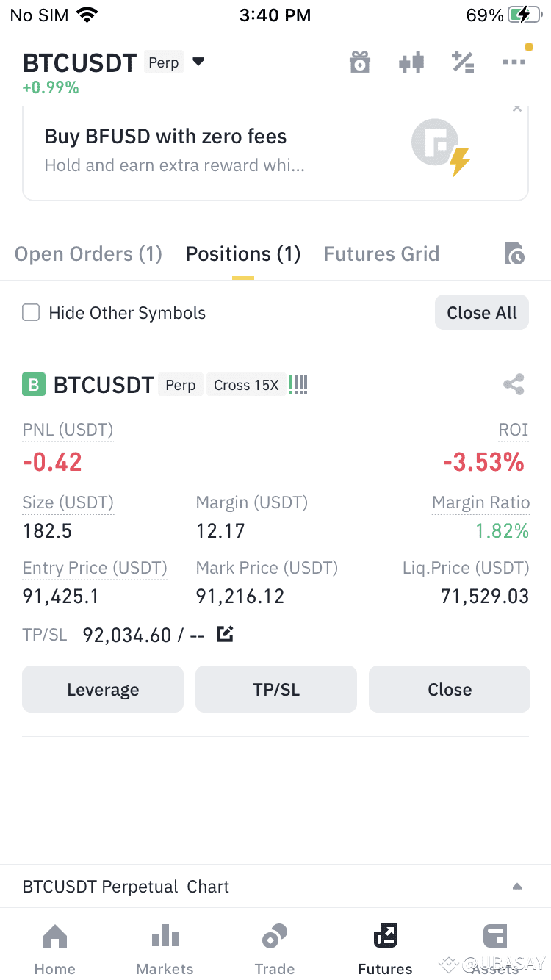Open BTCUSDT symbol dropdown arrow

(198, 62)
